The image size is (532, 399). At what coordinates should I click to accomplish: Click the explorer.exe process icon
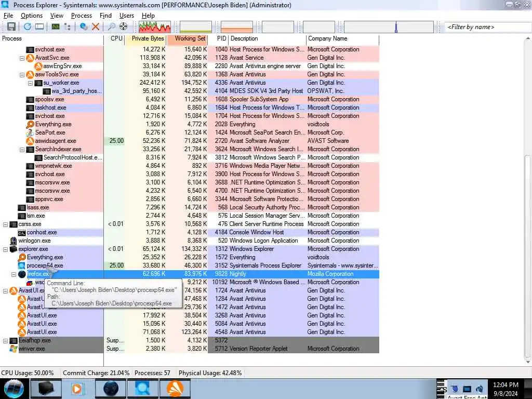coord(14,249)
